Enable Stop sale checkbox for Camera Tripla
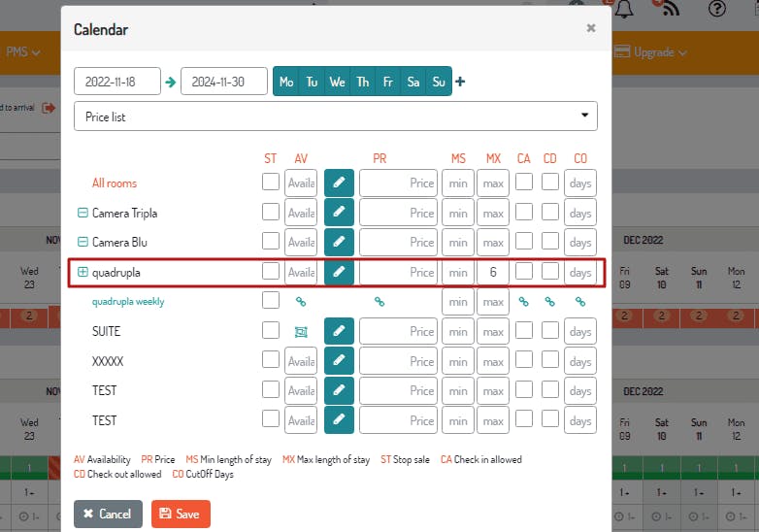Viewport: 759px width, 532px height. point(271,212)
